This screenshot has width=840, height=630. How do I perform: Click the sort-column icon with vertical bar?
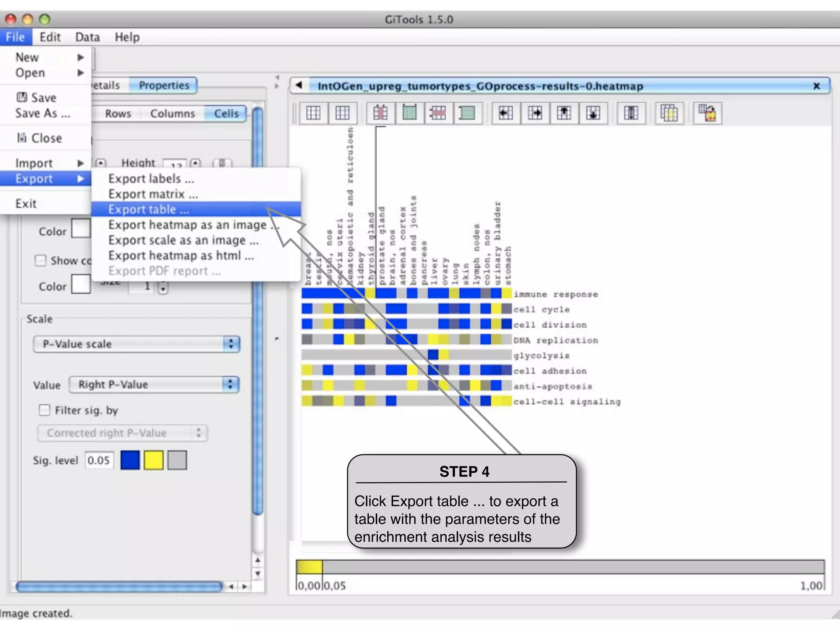pos(631,113)
